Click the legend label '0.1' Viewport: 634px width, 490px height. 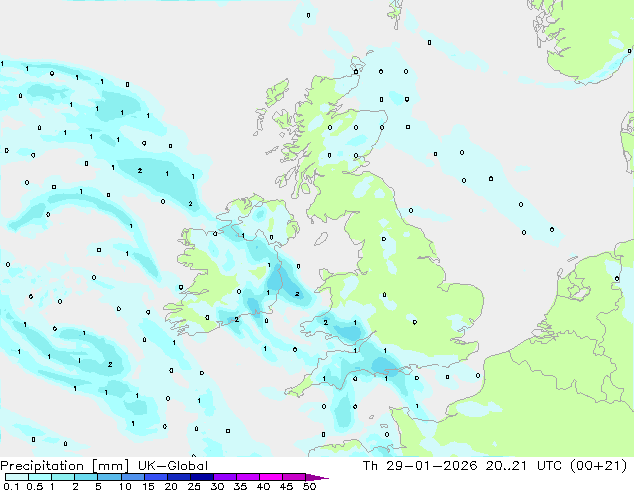(x=11, y=486)
